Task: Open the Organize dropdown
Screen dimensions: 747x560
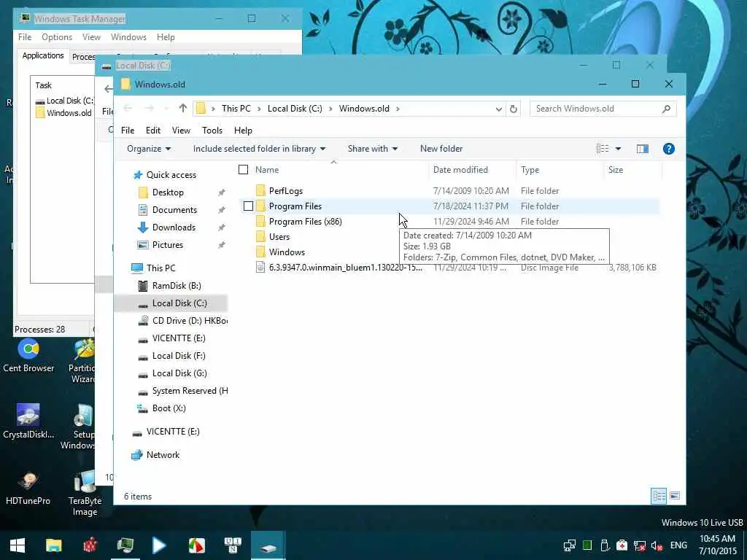Action: point(149,149)
